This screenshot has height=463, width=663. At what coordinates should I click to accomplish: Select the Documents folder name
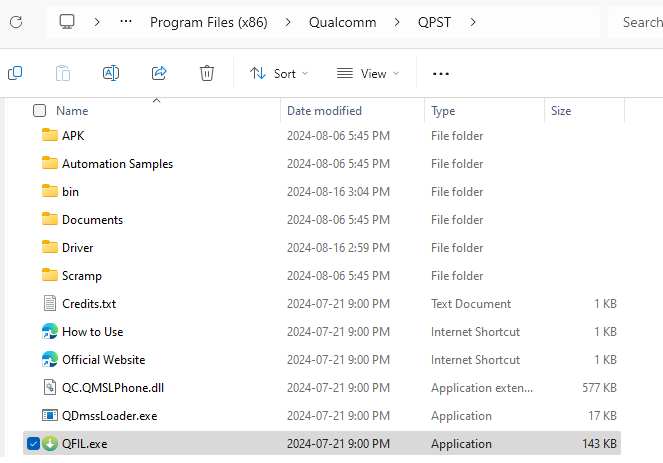point(93,219)
